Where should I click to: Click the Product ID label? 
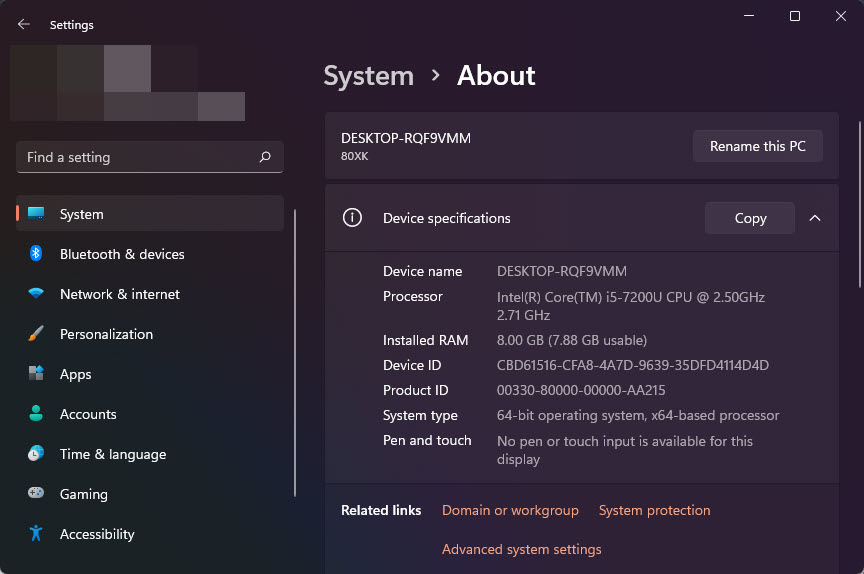pos(415,390)
